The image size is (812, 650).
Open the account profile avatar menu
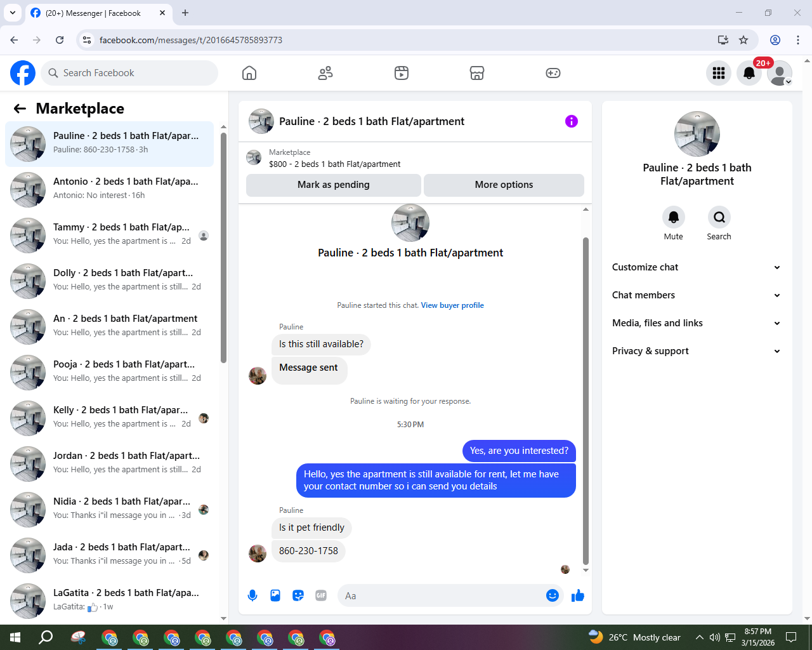(x=780, y=73)
